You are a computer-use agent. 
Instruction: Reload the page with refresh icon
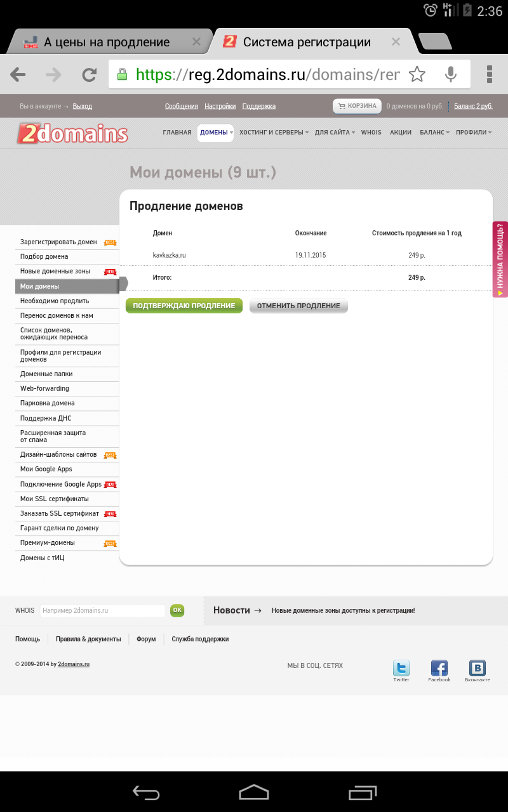point(89,75)
